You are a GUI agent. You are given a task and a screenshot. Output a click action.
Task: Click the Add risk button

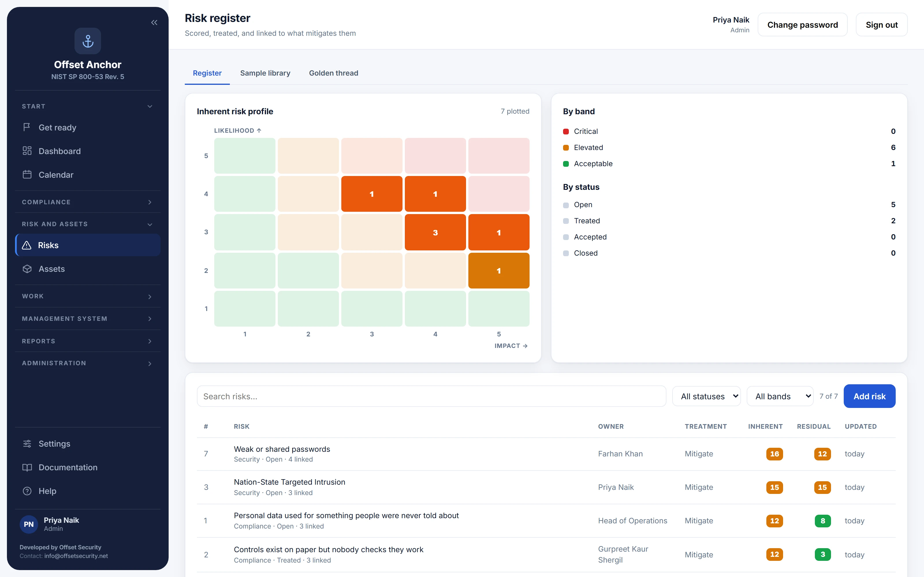point(869,396)
